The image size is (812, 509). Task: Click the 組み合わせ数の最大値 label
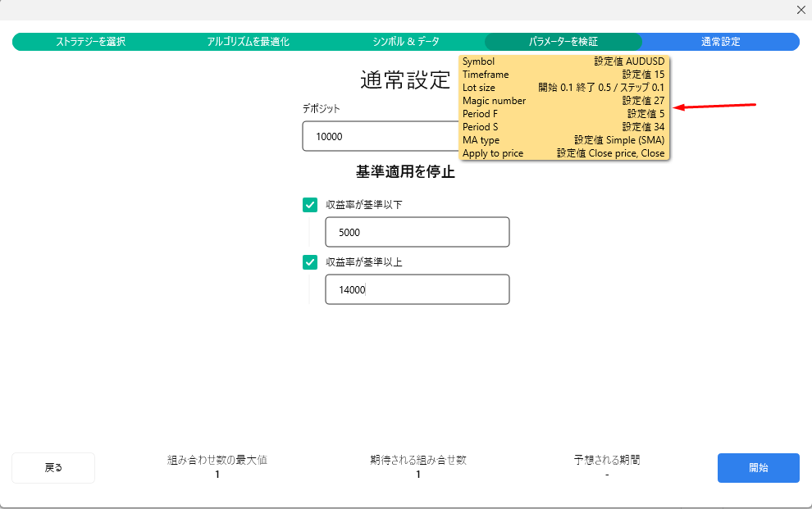point(217,460)
